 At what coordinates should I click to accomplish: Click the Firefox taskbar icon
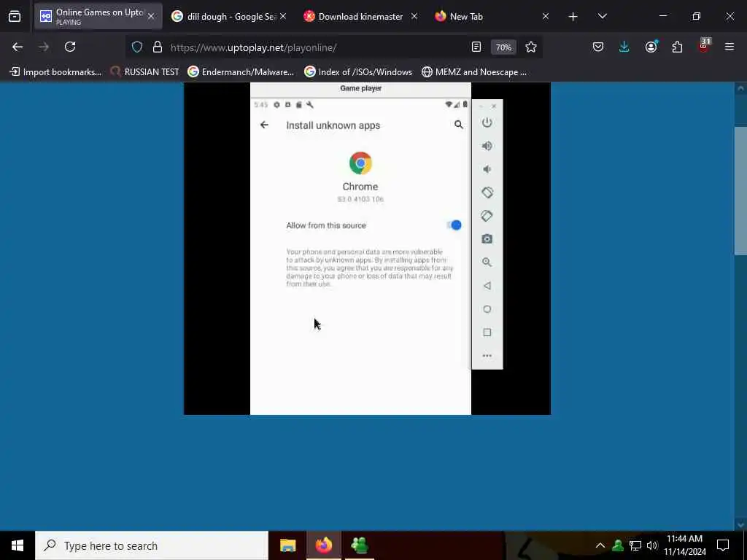coord(324,545)
